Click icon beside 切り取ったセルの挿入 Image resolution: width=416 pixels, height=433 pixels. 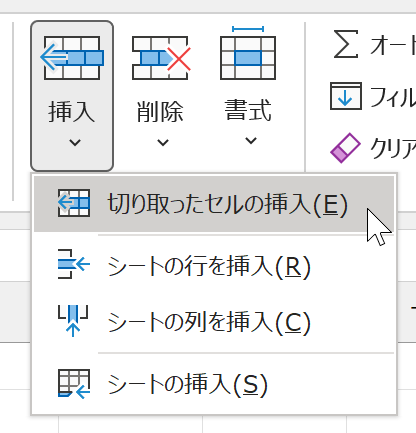pyautogui.click(x=74, y=203)
